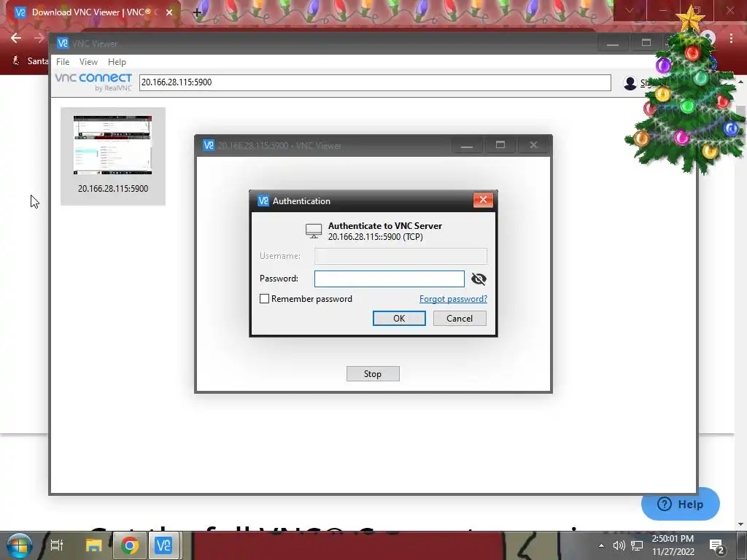This screenshot has height=560, width=747.
Task: Click the user account sign-in icon
Action: [630, 83]
